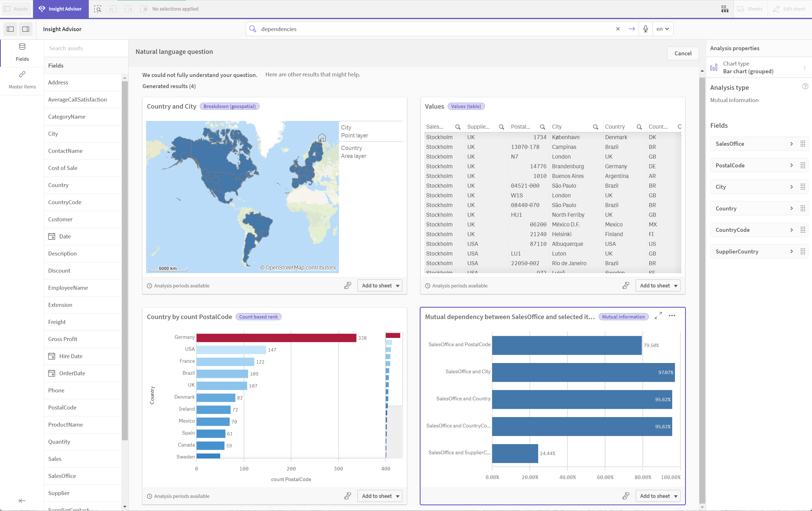Click the Cancel button in natural language question
The image size is (812, 511).
pyautogui.click(x=682, y=52)
